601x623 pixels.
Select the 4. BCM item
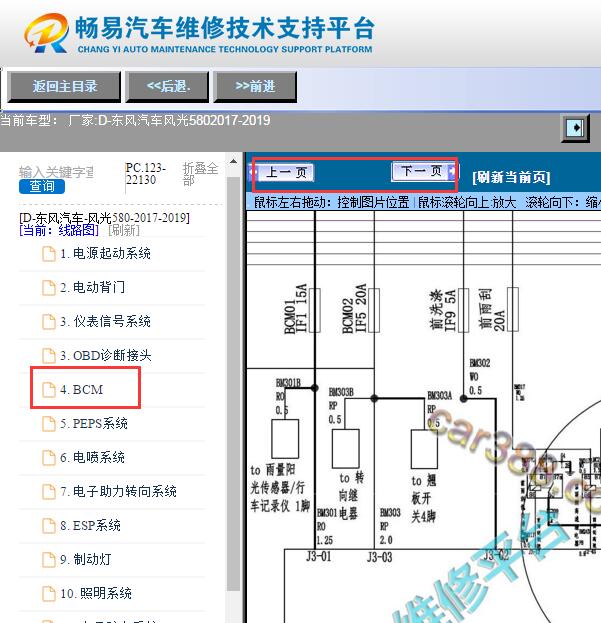[x=81, y=389]
